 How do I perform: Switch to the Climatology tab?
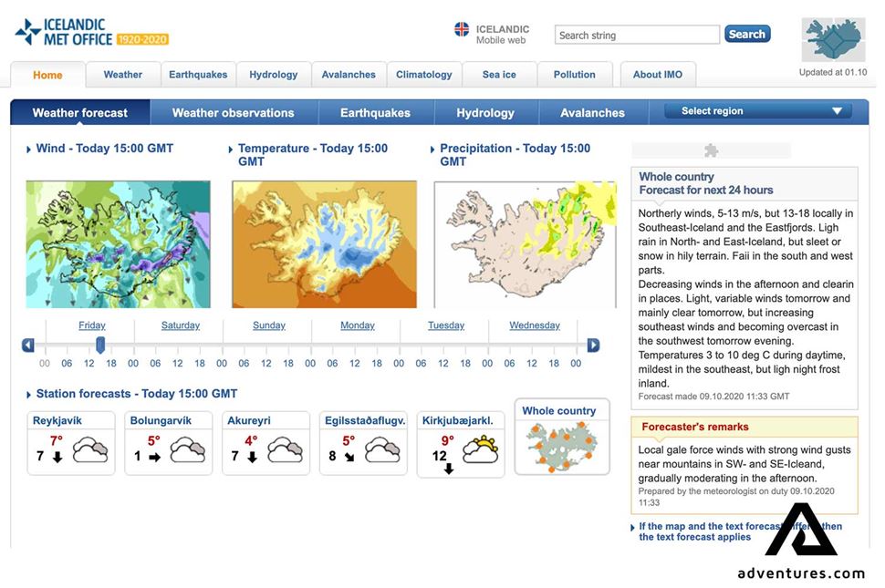[x=423, y=74]
